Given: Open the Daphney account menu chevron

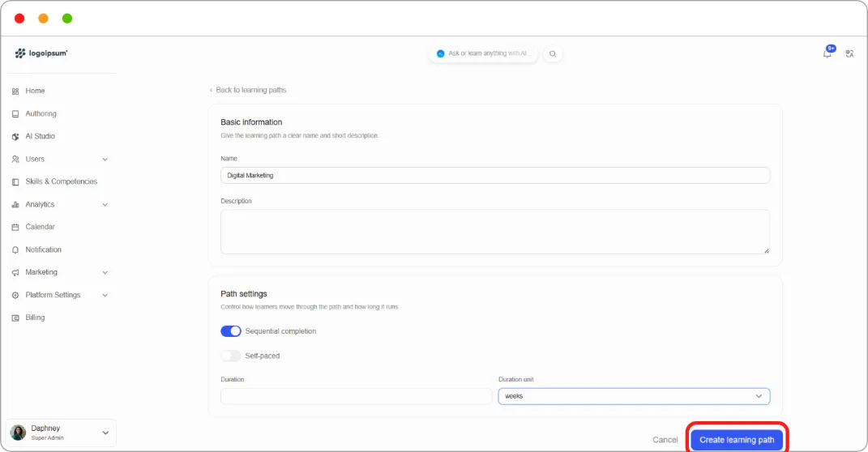Looking at the screenshot, I should click(105, 433).
